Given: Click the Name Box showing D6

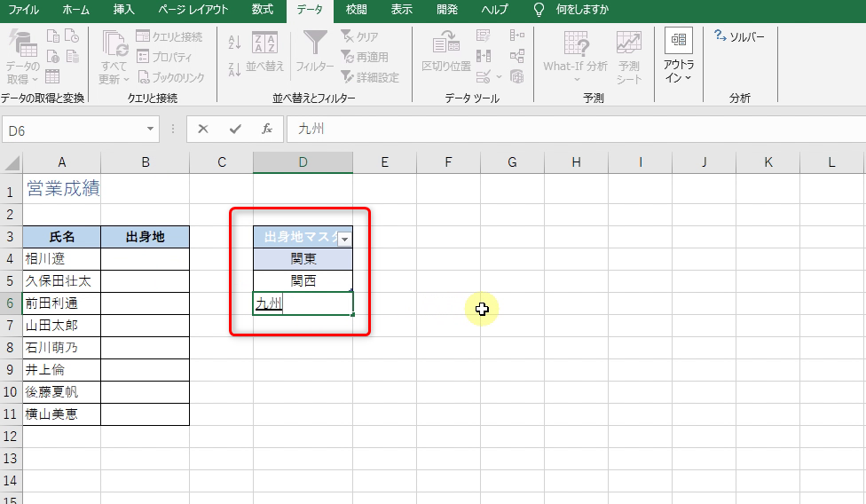Looking at the screenshot, I should 80,130.
